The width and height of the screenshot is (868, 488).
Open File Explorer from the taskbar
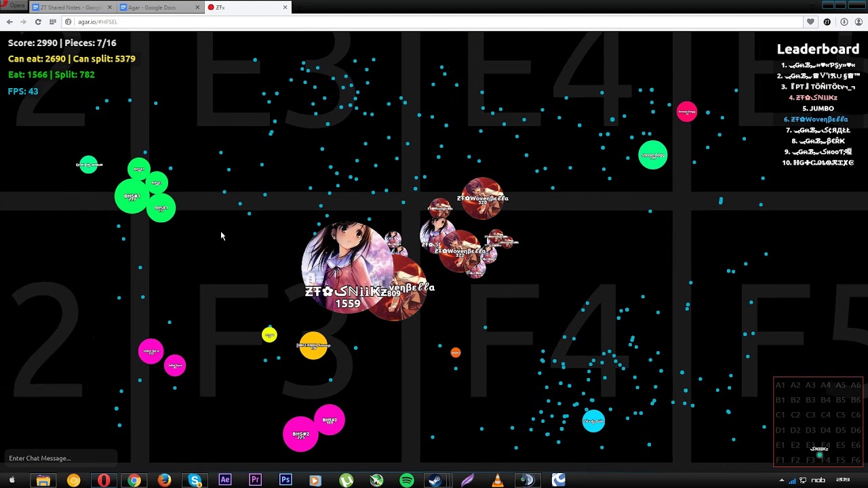tap(43, 481)
